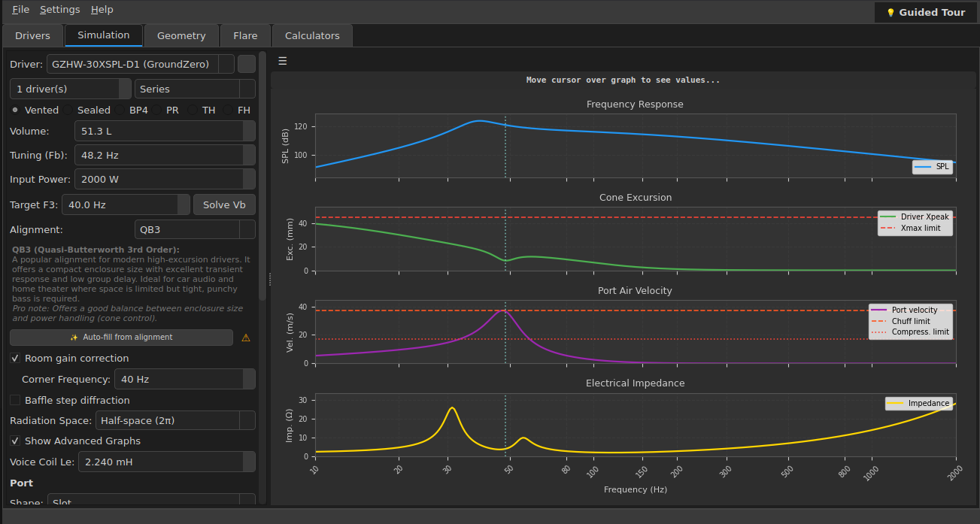Click the Input Power spinner arrows

point(249,180)
